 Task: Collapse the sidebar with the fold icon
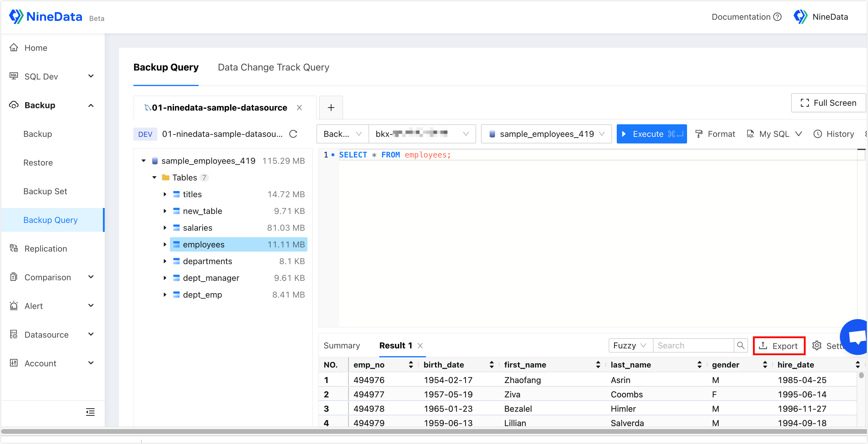[90, 412]
